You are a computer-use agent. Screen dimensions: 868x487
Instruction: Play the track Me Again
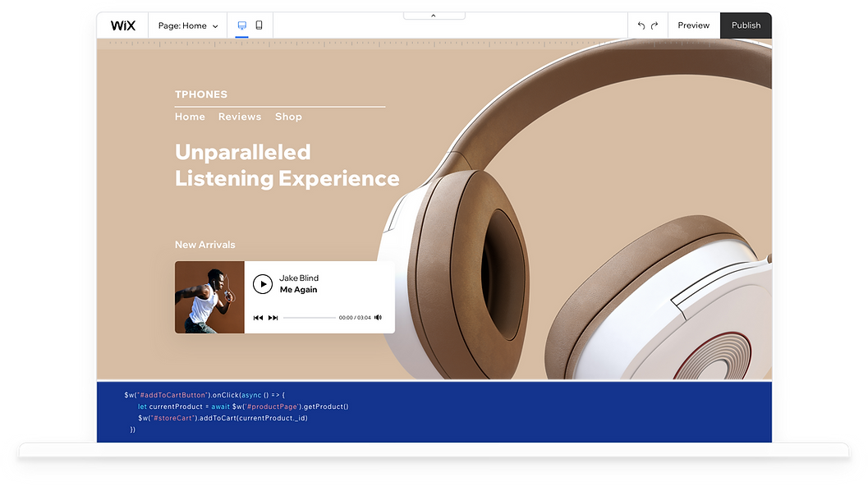coord(263,284)
